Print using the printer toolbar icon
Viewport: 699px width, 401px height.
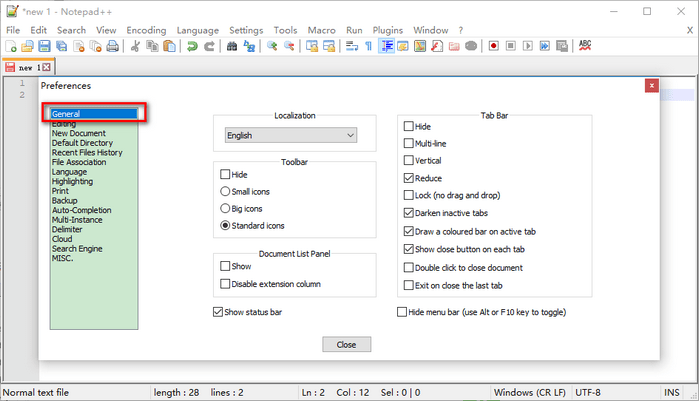coord(113,46)
